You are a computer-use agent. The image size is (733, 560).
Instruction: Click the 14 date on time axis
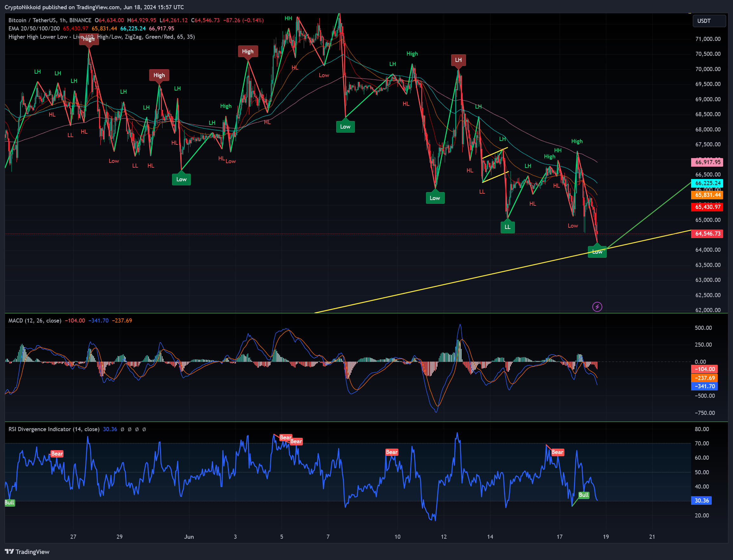pos(490,537)
